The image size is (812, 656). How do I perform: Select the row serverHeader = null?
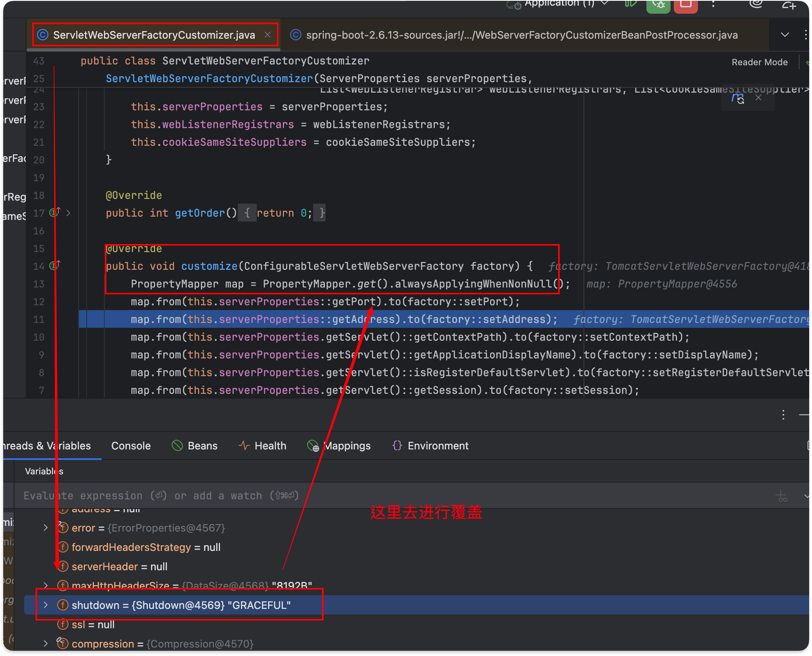pyautogui.click(x=417, y=567)
